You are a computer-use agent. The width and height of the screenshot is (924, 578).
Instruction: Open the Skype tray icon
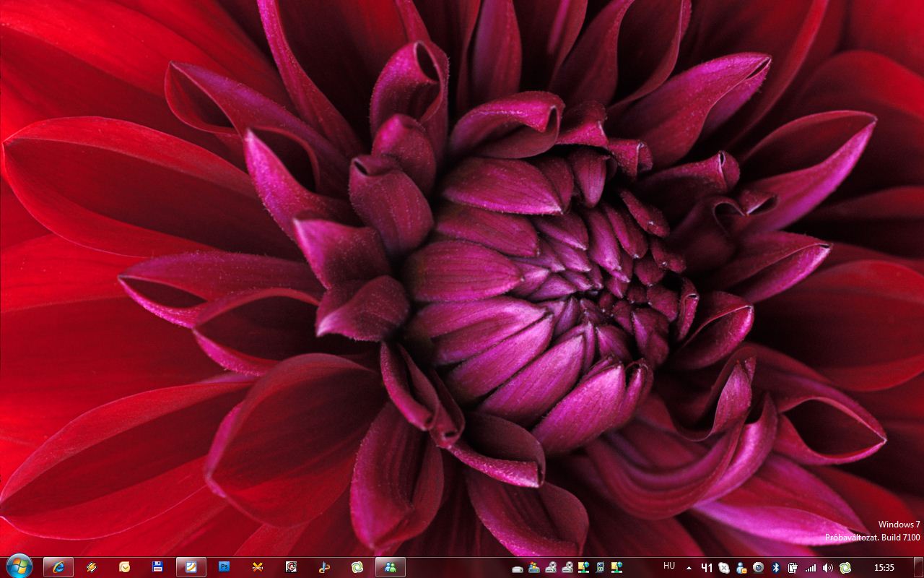tap(724, 568)
